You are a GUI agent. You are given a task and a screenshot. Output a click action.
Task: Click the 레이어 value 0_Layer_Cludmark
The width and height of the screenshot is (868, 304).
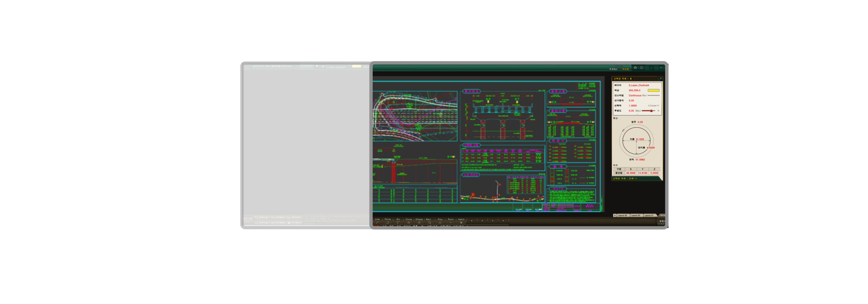(639, 85)
